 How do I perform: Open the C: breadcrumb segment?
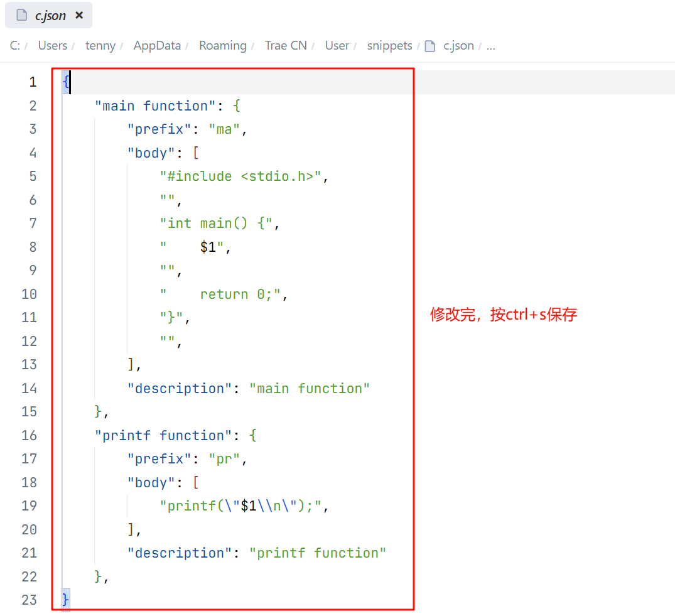pyautogui.click(x=15, y=46)
